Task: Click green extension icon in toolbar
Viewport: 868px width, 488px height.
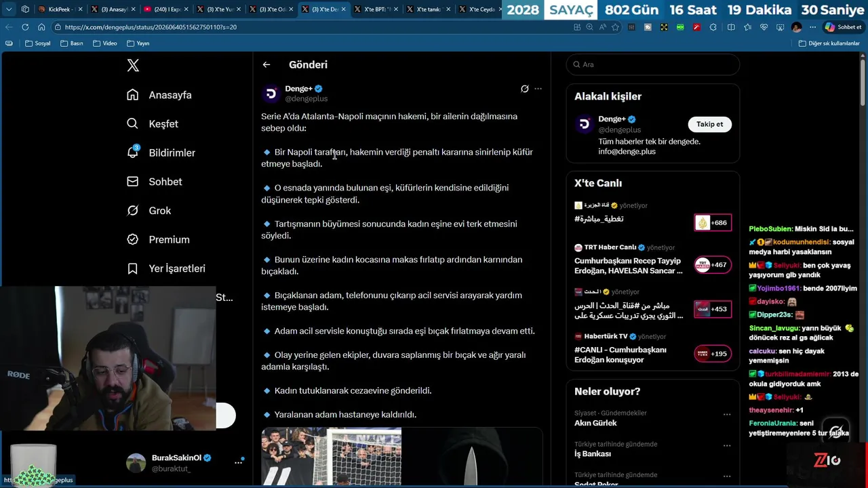Action: point(680,27)
